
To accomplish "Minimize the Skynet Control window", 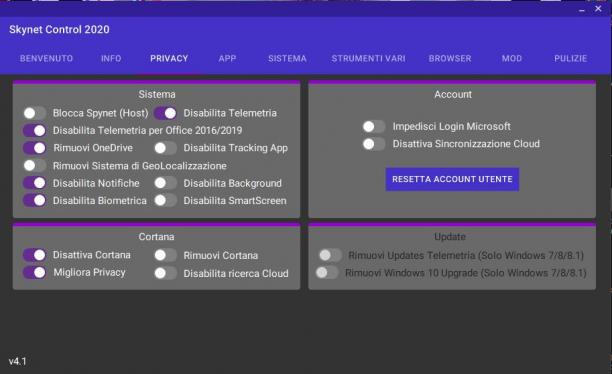I will click(582, 9).
